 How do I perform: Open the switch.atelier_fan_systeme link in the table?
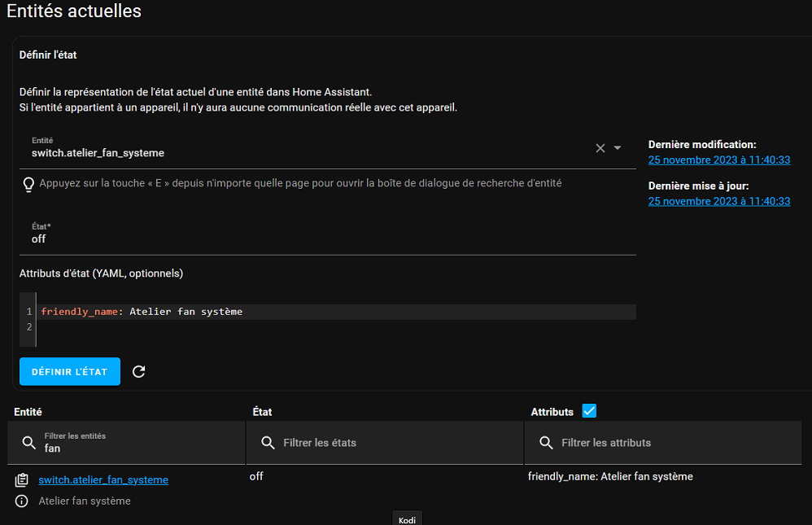pyautogui.click(x=103, y=480)
